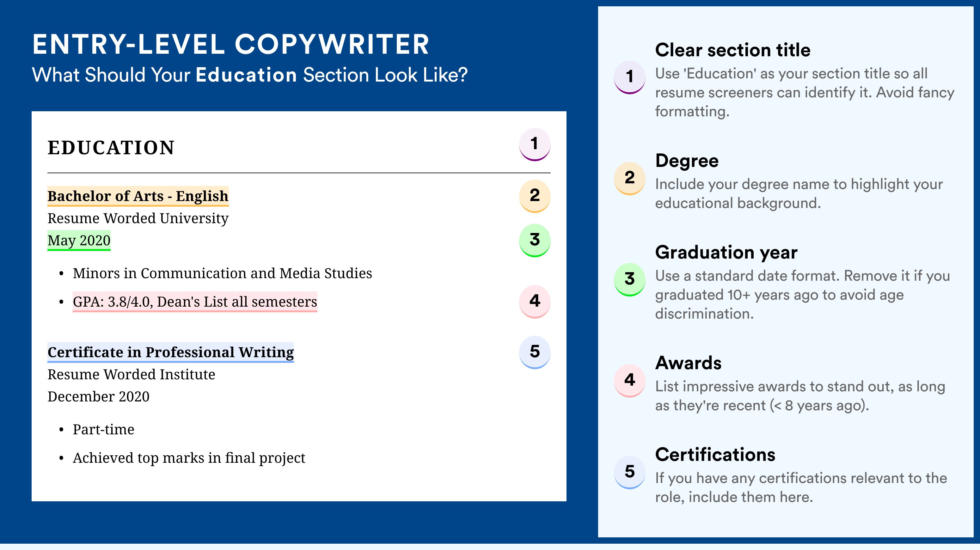Image resolution: width=980 pixels, height=550 pixels.
Task: Select the highlighted 'Bachelor of Arts - English' text
Action: tap(138, 196)
